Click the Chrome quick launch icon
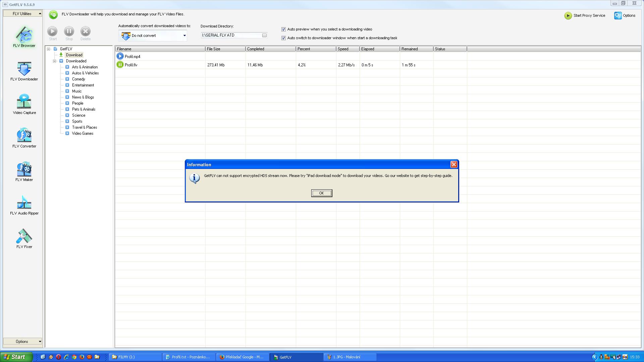Viewport: 644px width, 362px height. tap(74, 357)
